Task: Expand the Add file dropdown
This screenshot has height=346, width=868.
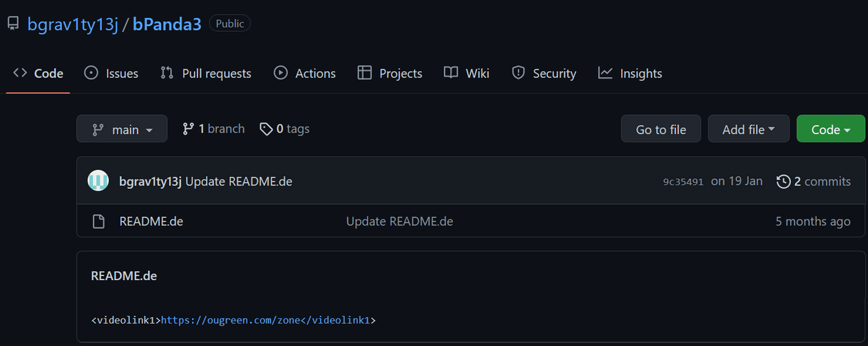Action: (x=748, y=129)
